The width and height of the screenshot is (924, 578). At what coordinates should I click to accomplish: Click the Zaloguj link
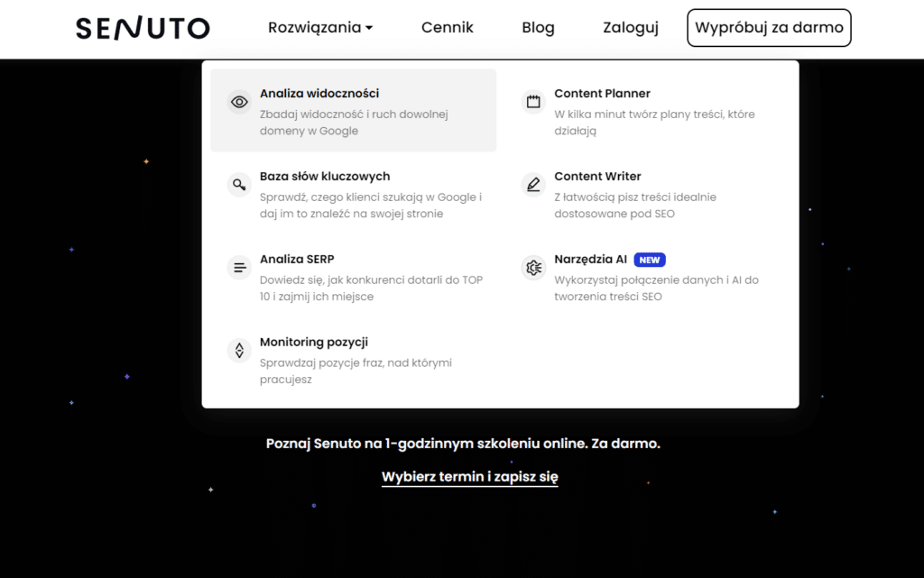click(x=630, y=27)
